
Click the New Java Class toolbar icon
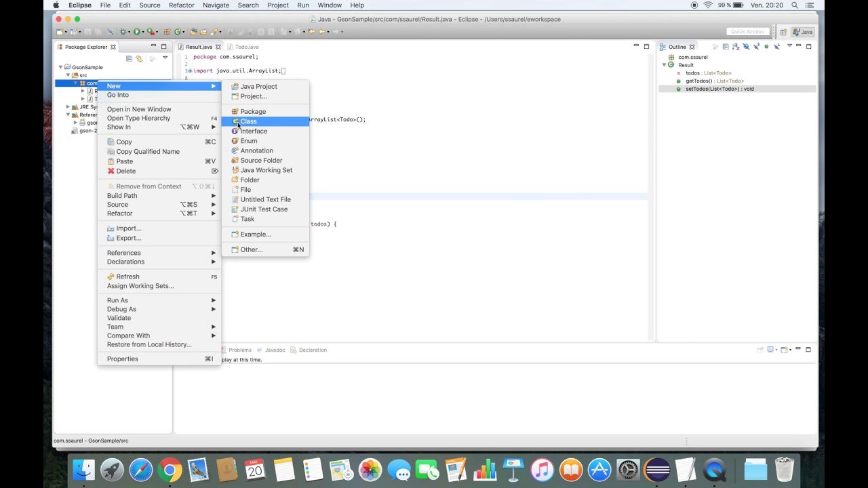[178, 32]
